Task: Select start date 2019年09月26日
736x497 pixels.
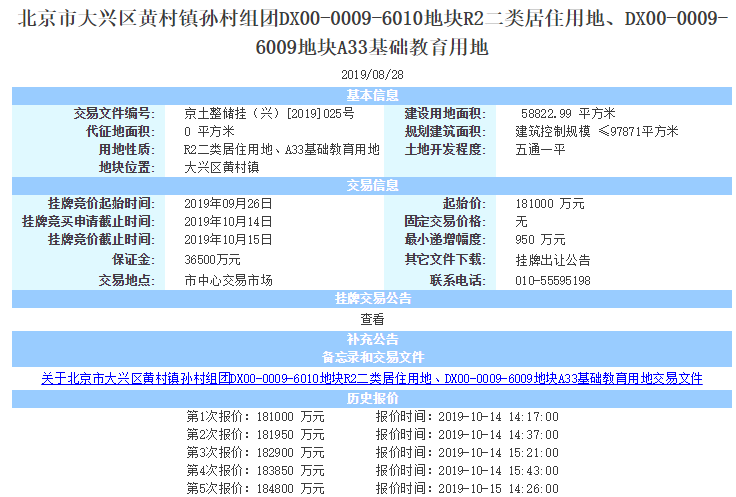Action: tap(228, 204)
